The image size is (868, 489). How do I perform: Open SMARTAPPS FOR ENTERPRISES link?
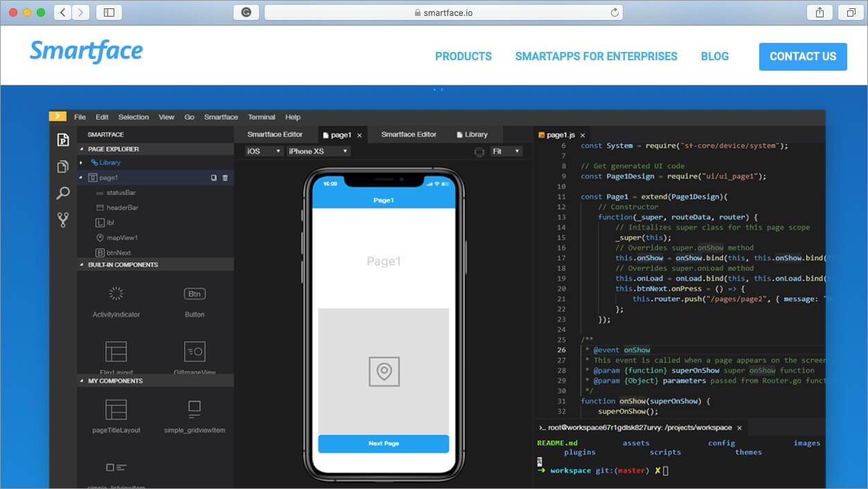[x=596, y=57]
